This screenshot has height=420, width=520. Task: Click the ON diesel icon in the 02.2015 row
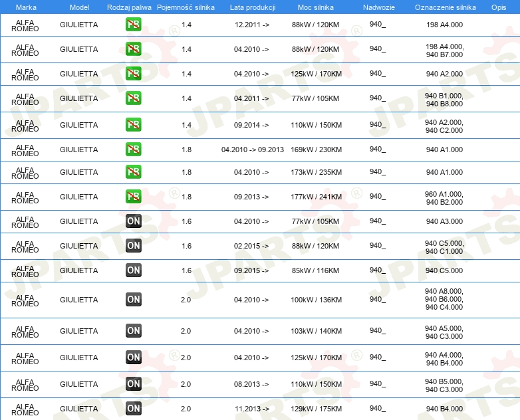pos(133,246)
